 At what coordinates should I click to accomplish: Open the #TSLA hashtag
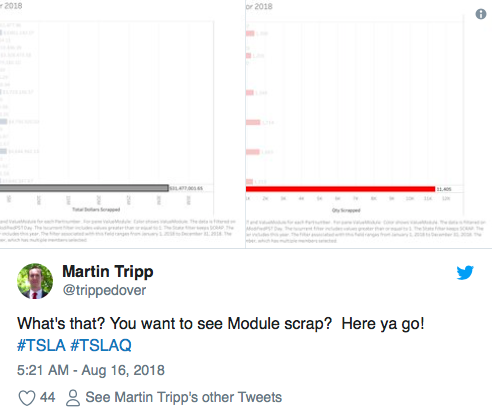[41, 345]
